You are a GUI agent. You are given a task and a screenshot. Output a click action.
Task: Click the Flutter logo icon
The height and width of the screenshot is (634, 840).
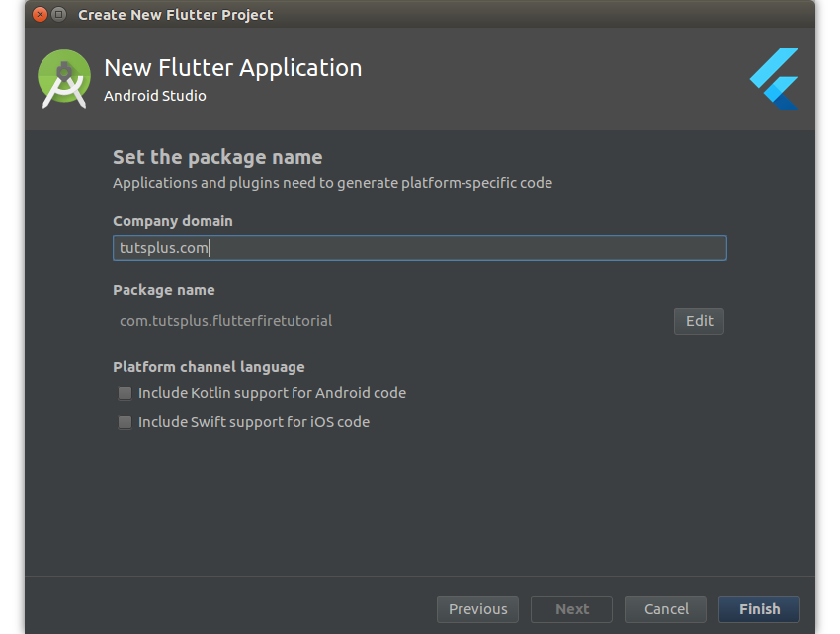pos(774,79)
